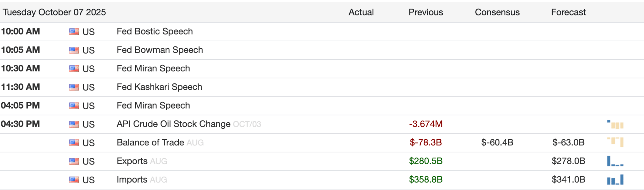Click the Consensus column header

coord(497,12)
